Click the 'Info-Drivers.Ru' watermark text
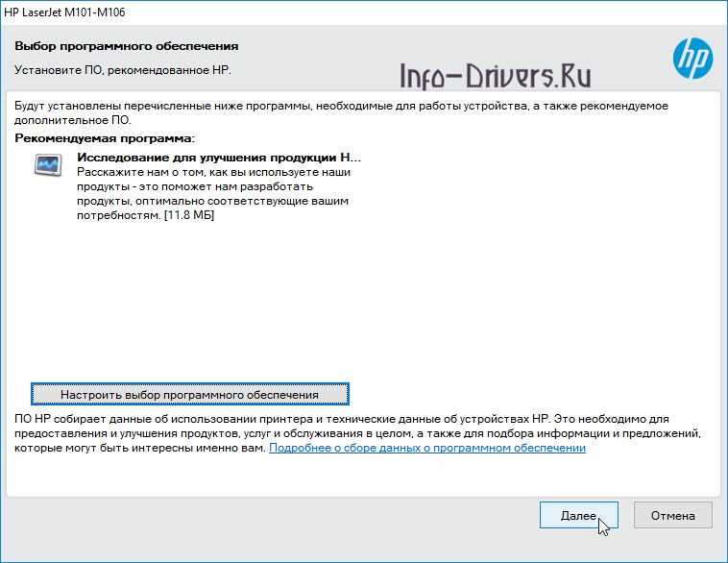The height and width of the screenshot is (563, 728). (x=493, y=75)
